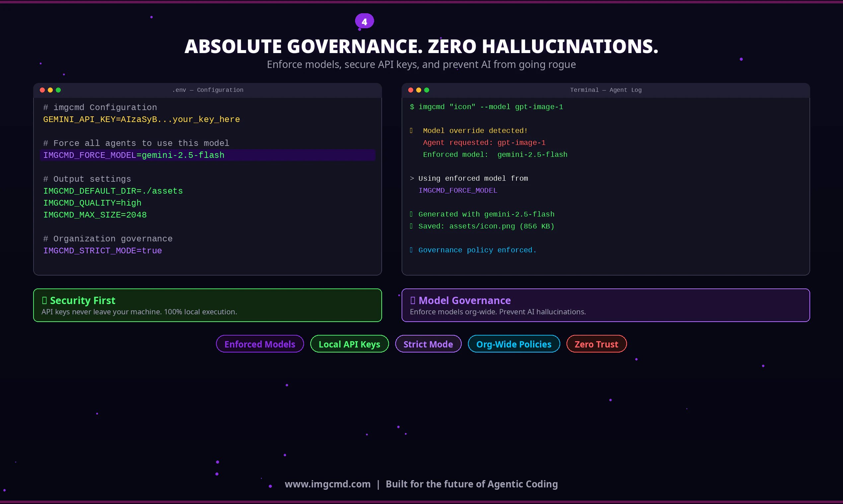Select the Strict Mode pill
This screenshot has height=504, width=843.
click(x=428, y=344)
